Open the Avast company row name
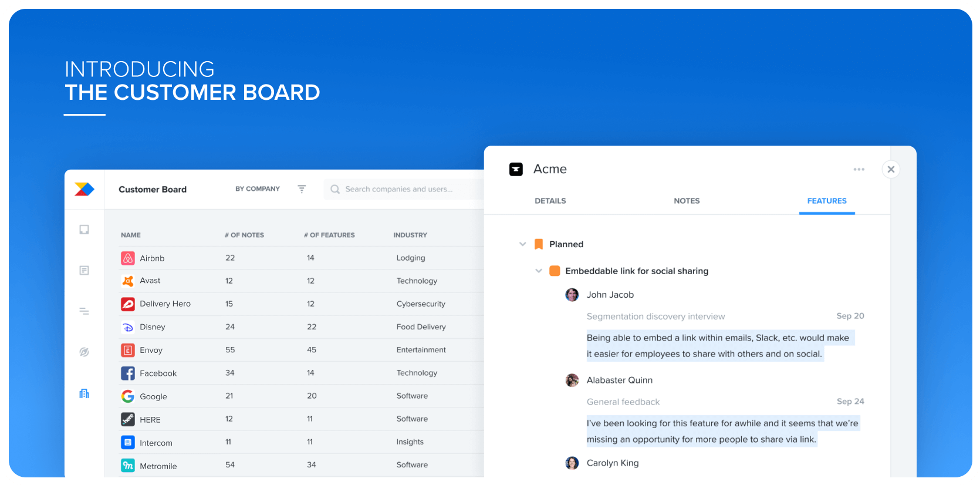980x485 pixels. (x=150, y=281)
